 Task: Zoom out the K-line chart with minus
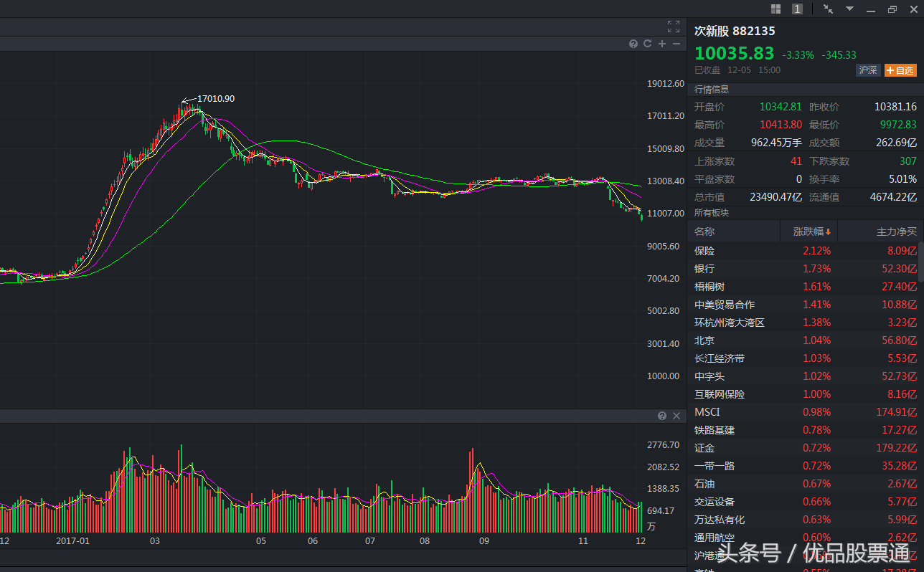click(676, 44)
